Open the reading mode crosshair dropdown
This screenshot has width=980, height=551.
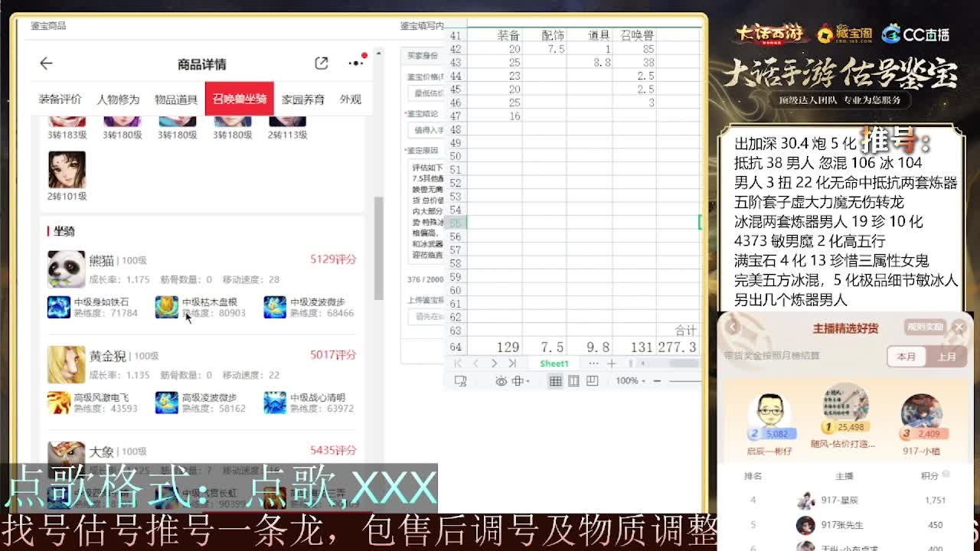coord(521,381)
